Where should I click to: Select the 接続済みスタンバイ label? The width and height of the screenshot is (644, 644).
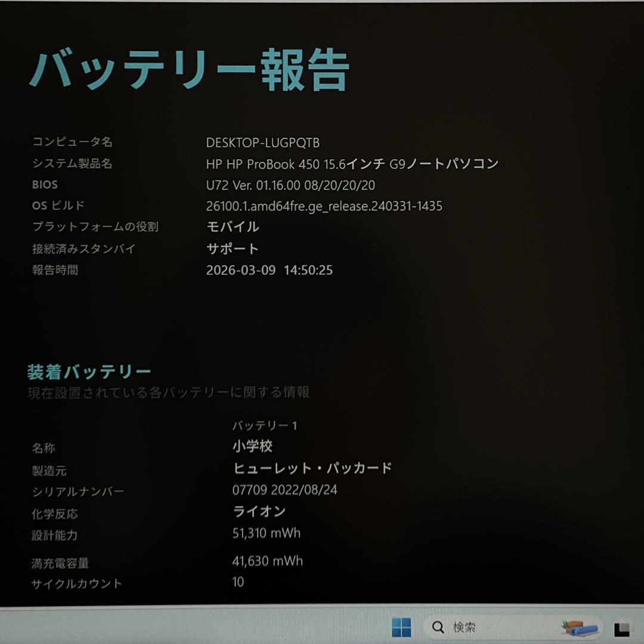tap(84, 249)
